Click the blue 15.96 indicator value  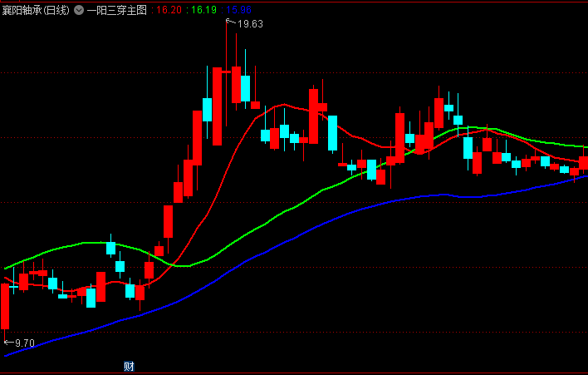(x=239, y=10)
